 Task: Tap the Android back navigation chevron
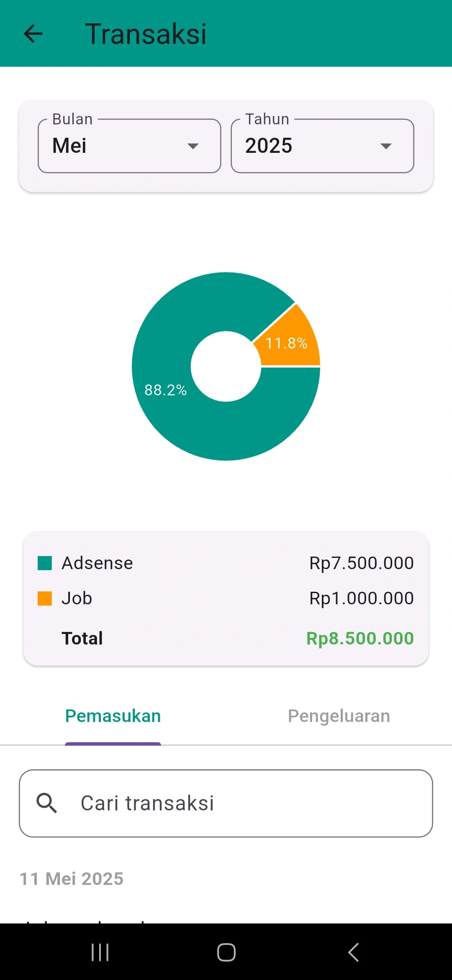pyautogui.click(x=353, y=952)
